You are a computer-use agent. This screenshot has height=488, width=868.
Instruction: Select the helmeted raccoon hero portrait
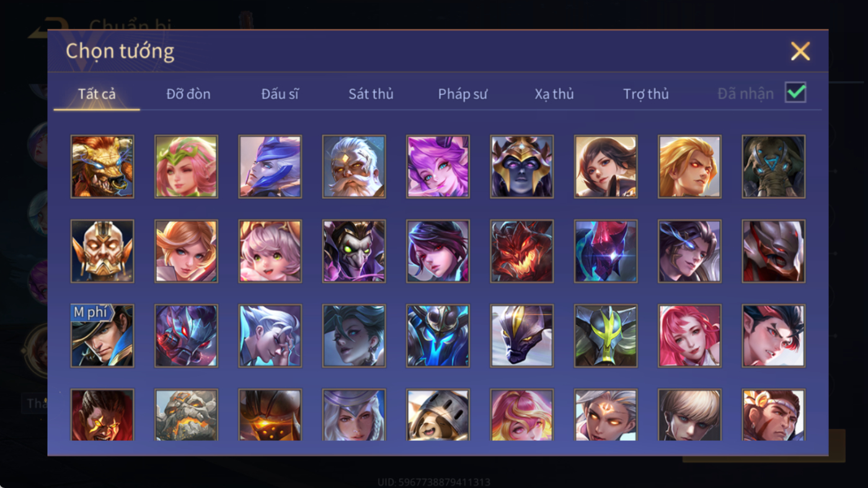[x=438, y=415]
